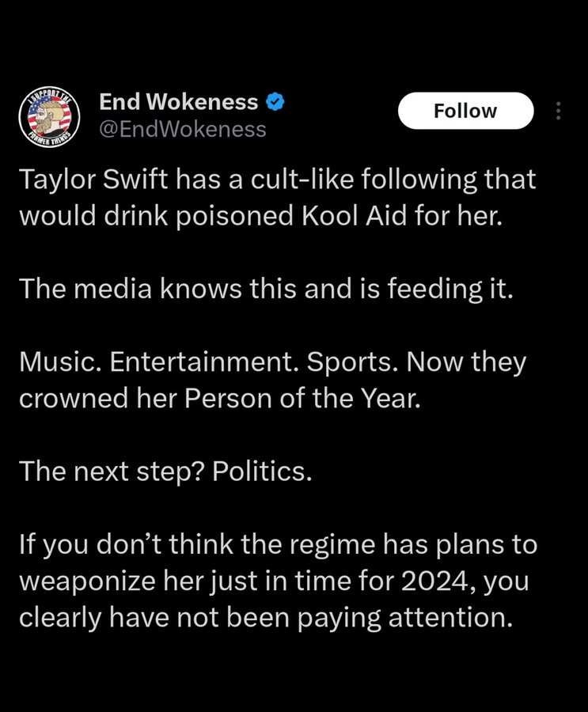
Task: Select the words "Taylor Swift" in the tweet
Action: click(93, 180)
